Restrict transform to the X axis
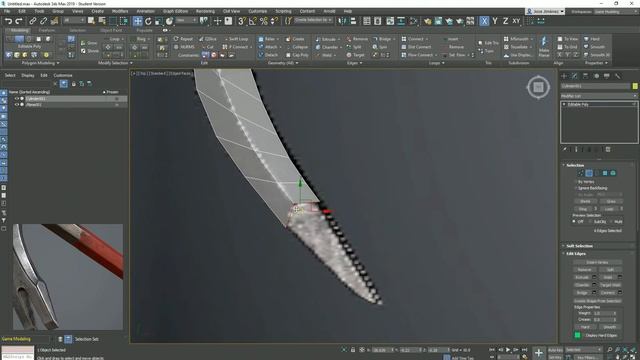This screenshot has height=360, width=640. tap(484, 21)
